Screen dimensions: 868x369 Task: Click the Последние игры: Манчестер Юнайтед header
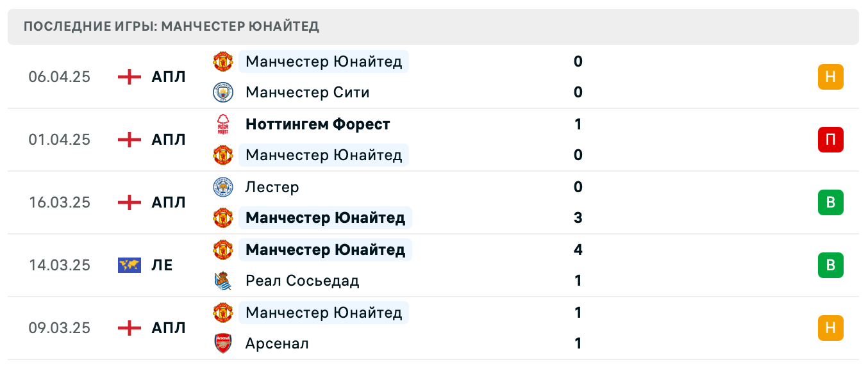tap(171, 27)
